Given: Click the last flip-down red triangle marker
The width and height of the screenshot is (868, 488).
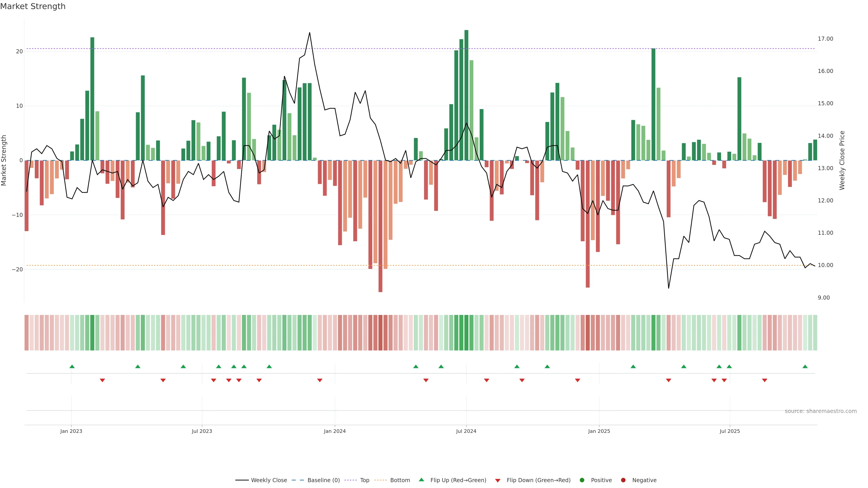Looking at the screenshot, I should (764, 380).
